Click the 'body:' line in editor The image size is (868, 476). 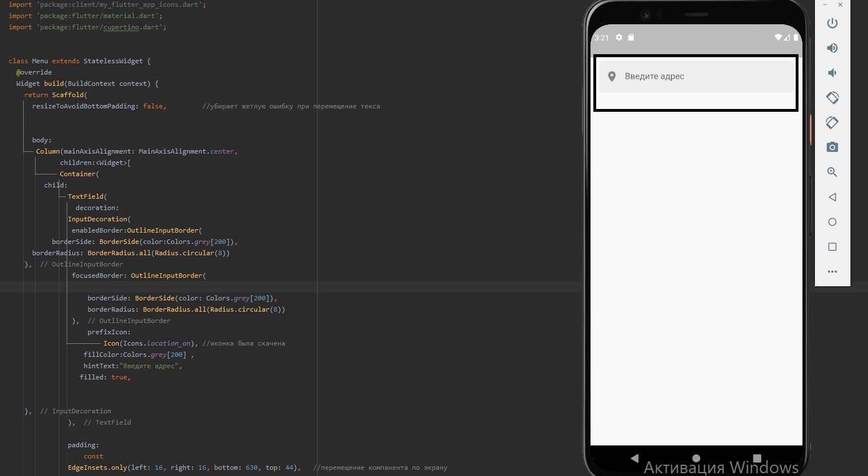point(42,140)
